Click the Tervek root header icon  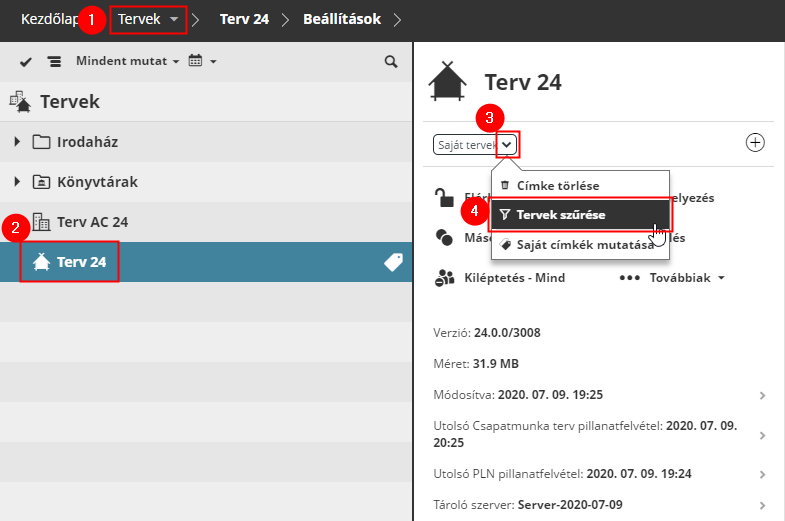pos(20,102)
